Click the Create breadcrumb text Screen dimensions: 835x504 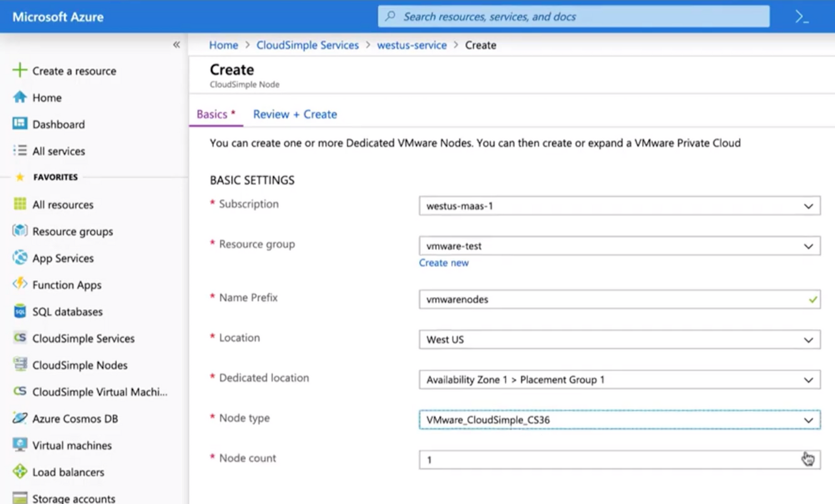(x=481, y=45)
